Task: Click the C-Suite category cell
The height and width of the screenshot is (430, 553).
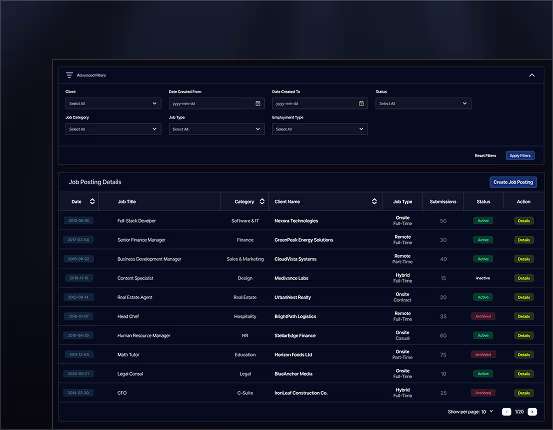Action: click(x=245, y=393)
